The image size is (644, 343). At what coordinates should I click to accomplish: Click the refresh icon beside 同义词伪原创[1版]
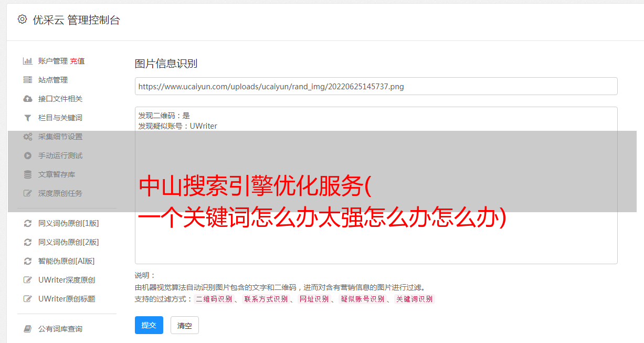(x=28, y=223)
